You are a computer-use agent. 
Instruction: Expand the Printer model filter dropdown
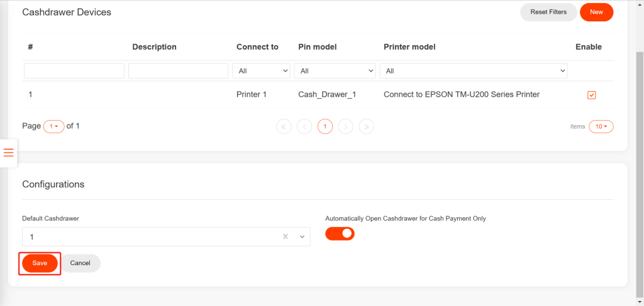pos(473,71)
